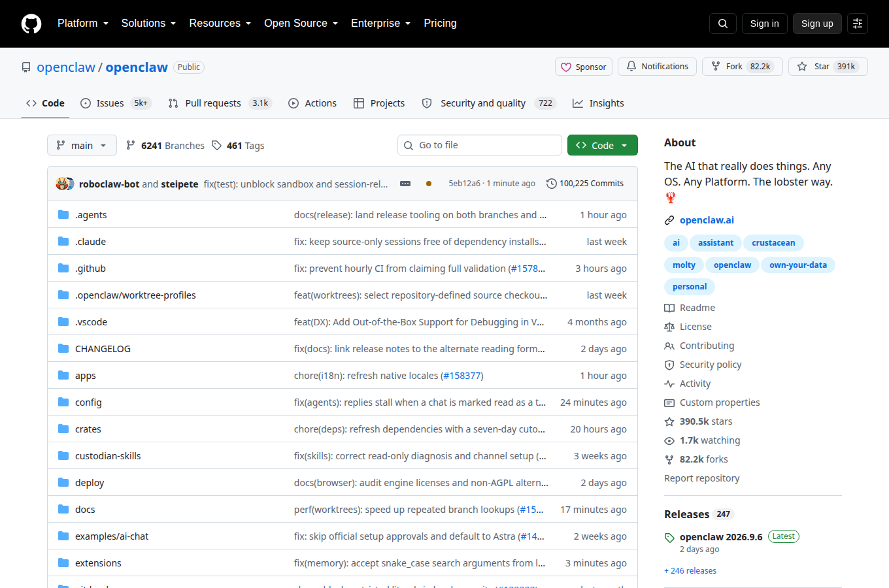Expand the Open Source menu
Image resolution: width=889 pixels, height=588 pixels.
(301, 24)
